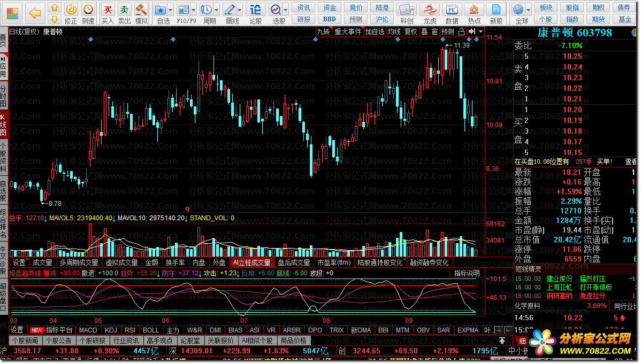This screenshot has height=364, width=641.
Task: Switch to the KDJ indicator tab
Action: (111, 330)
